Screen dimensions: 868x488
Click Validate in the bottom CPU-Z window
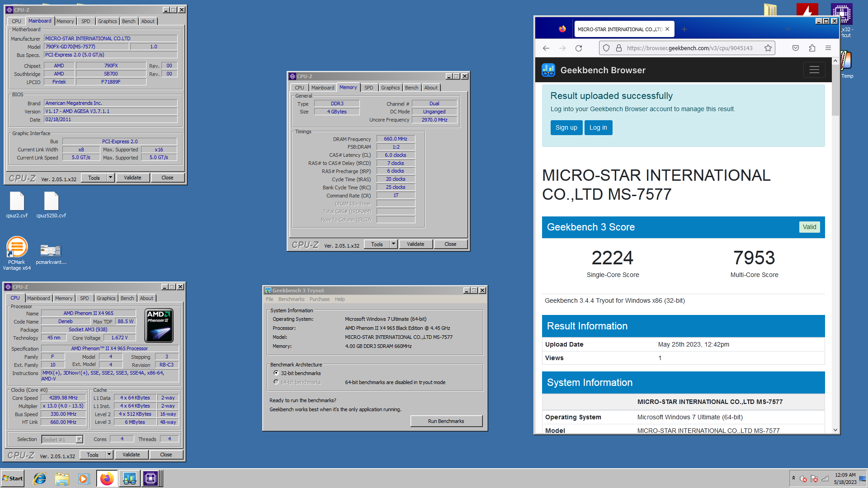point(131,455)
